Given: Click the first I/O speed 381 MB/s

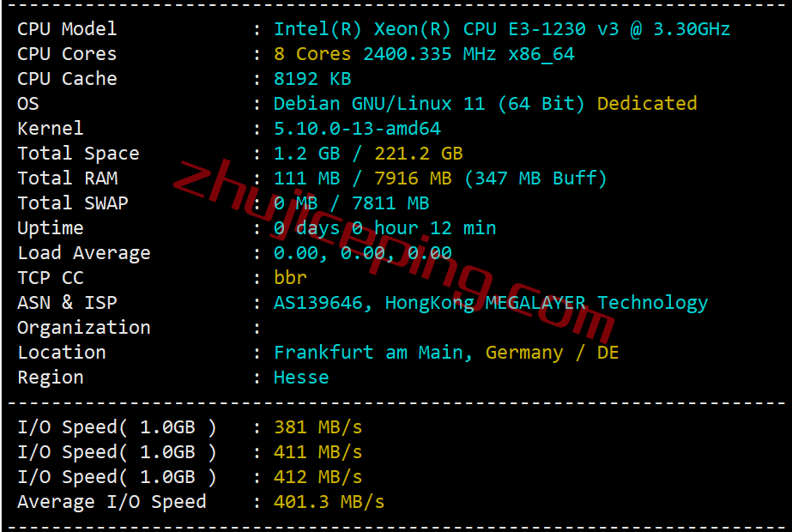Looking at the screenshot, I should (317, 427).
